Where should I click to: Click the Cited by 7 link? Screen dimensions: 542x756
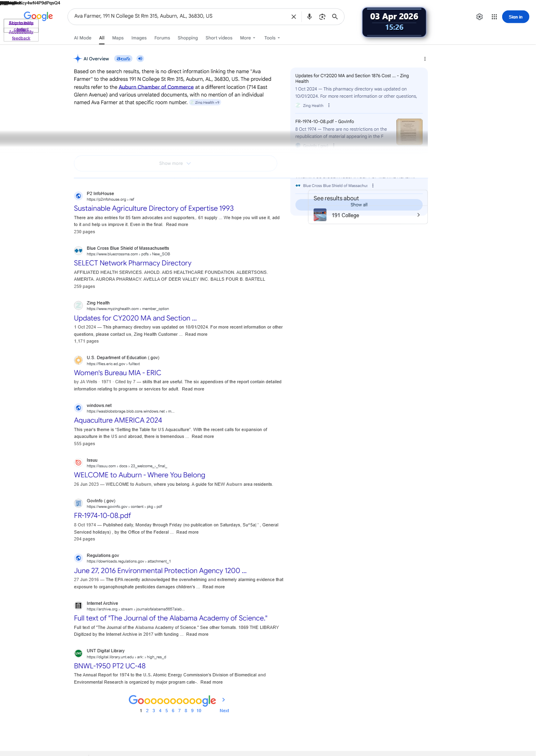pyautogui.click(x=125, y=382)
